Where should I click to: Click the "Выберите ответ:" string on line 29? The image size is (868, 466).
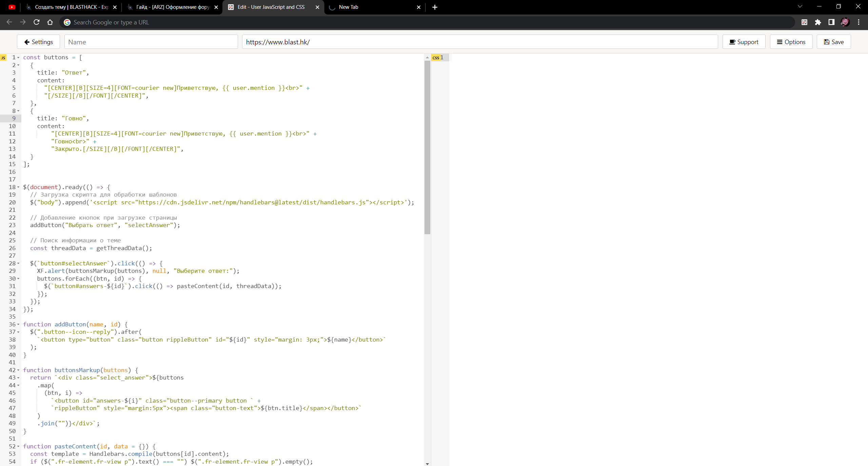point(203,271)
